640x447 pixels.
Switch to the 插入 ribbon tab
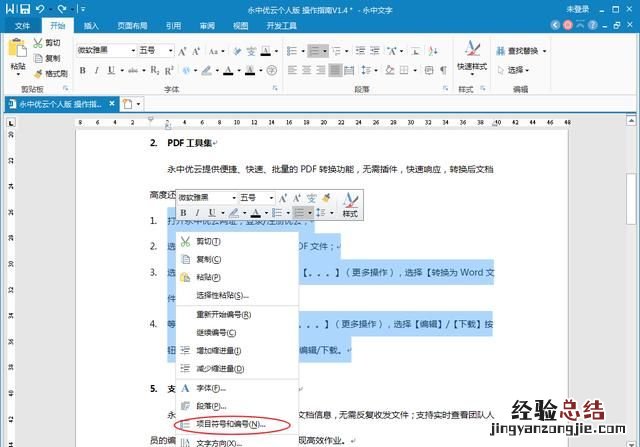[x=91, y=26]
